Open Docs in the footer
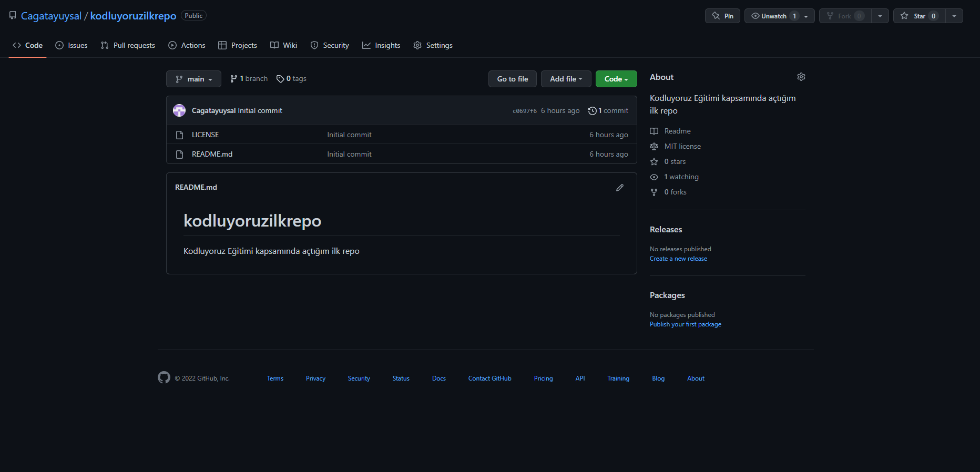980x472 pixels. tap(439, 378)
